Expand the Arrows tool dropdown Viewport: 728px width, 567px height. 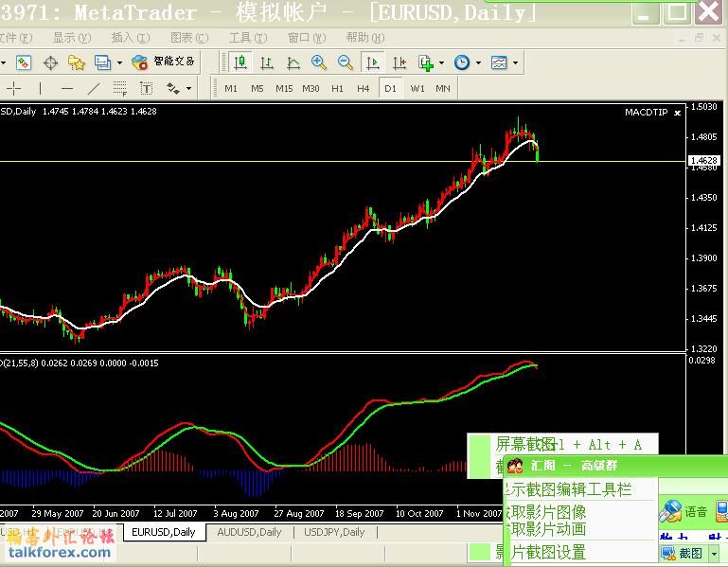pyautogui.click(x=188, y=88)
